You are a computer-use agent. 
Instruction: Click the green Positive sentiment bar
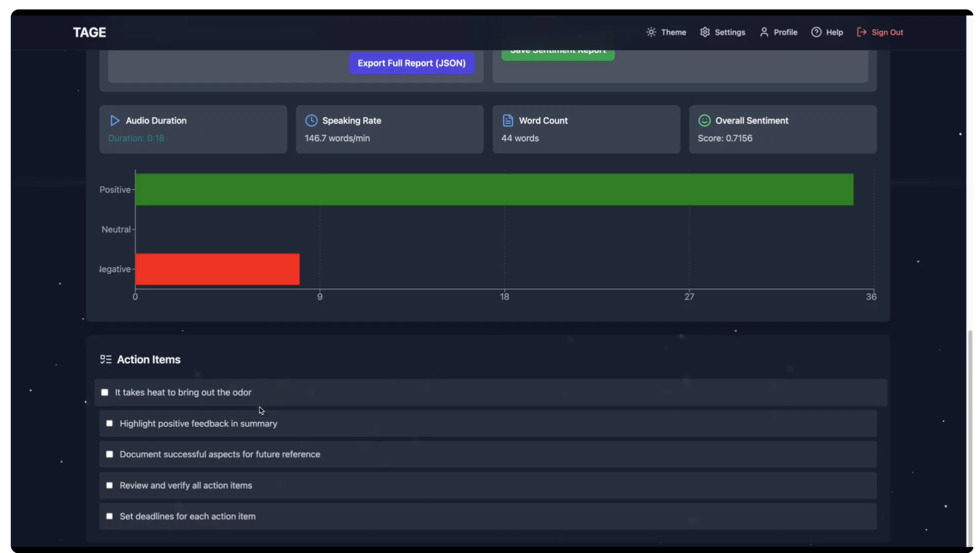494,189
